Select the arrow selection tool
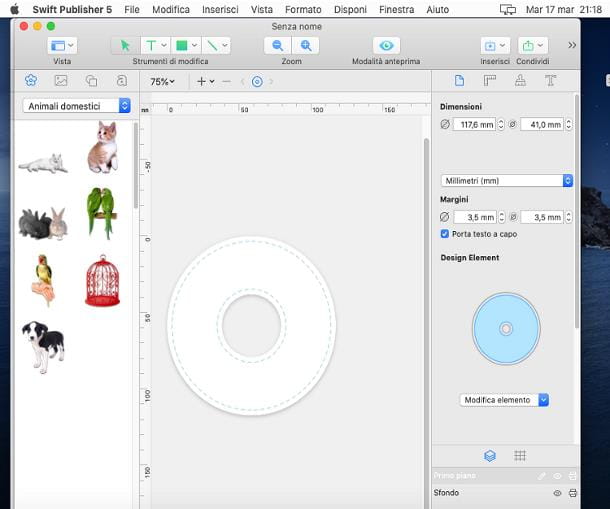This screenshot has width=610, height=509. click(x=125, y=45)
